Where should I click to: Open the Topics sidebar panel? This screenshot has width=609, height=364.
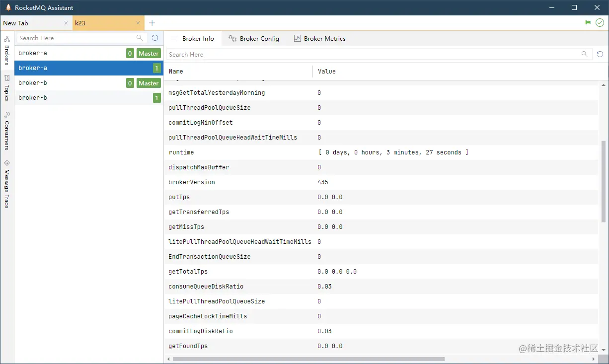click(x=7, y=88)
